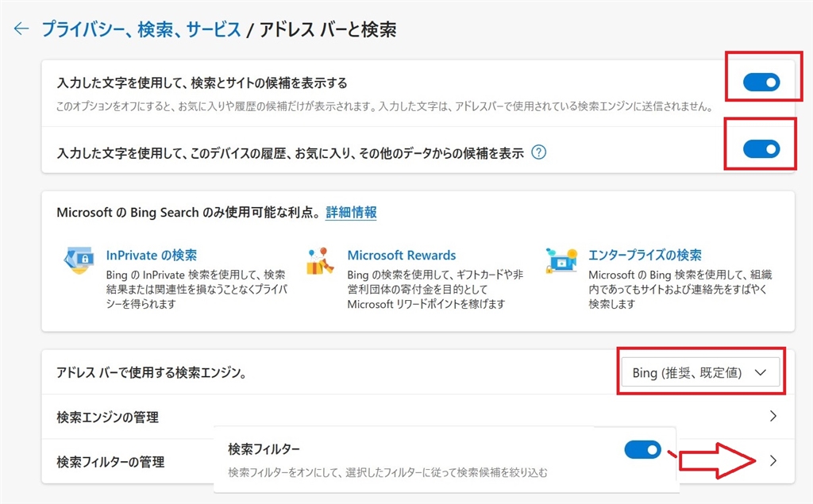Click the help question mark icon
The height and width of the screenshot is (504, 813).
[x=539, y=153]
